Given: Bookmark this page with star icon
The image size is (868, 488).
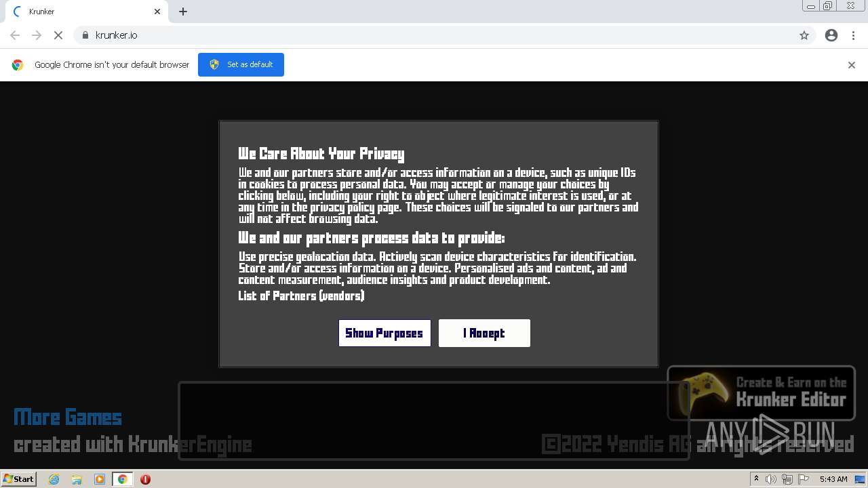Looking at the screenshot, I should (x=804, y=35).
